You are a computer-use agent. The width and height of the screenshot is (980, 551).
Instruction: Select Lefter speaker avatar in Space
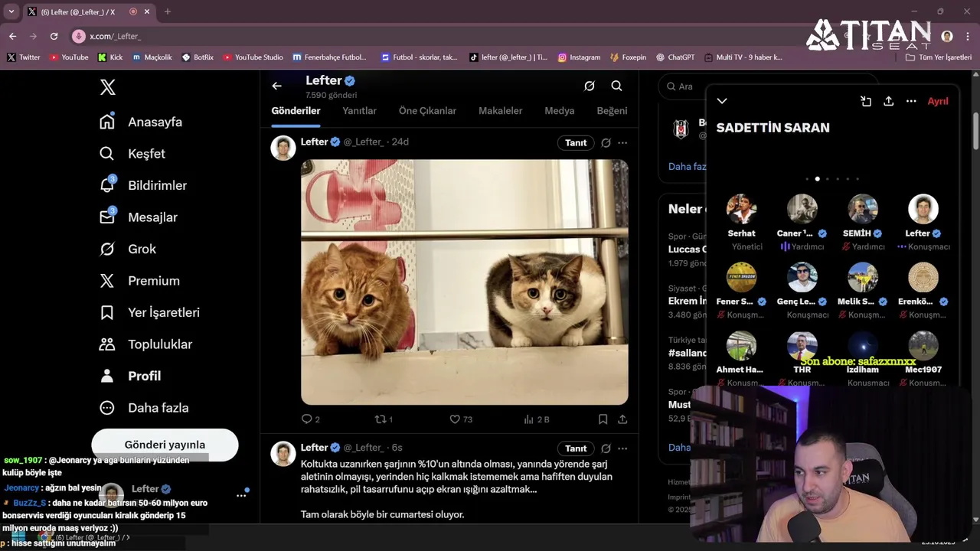tap(923, 209)
